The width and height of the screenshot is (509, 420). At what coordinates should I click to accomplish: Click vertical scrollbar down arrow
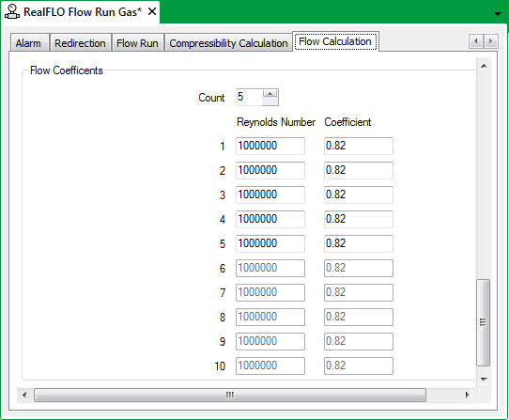(484, 379)
